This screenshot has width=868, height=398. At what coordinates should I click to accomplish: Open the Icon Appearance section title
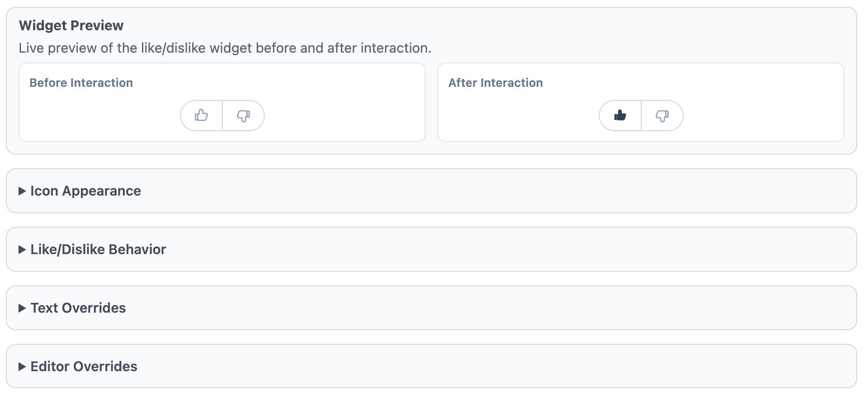86,191
